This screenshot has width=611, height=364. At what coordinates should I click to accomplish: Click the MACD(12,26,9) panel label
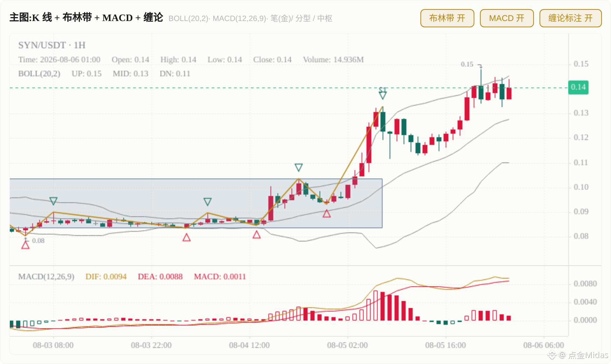[x=46, y=277]
